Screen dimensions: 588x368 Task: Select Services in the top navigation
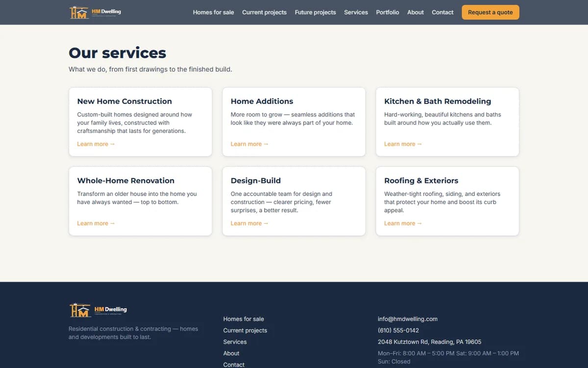[x=356, y=12]
